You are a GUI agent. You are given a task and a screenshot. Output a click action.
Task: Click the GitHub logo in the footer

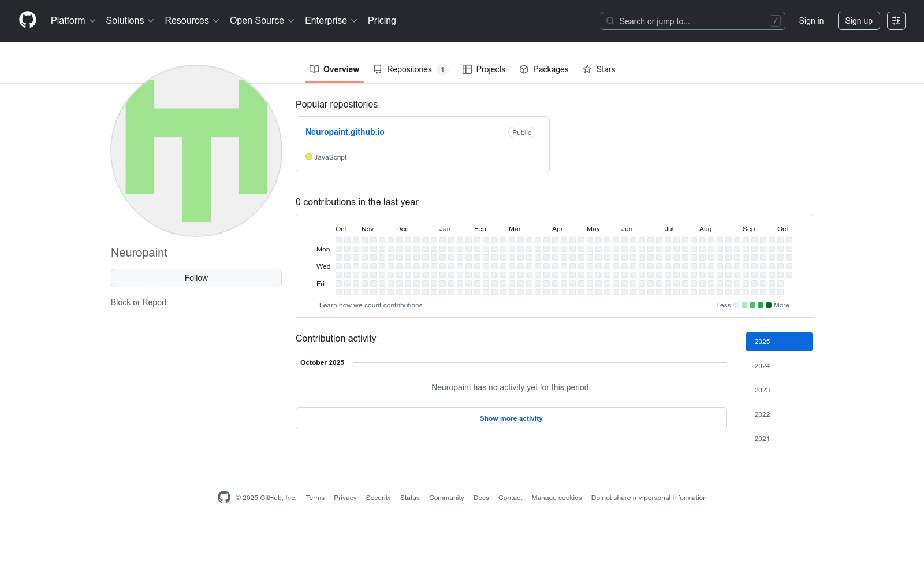click(224, 497)
